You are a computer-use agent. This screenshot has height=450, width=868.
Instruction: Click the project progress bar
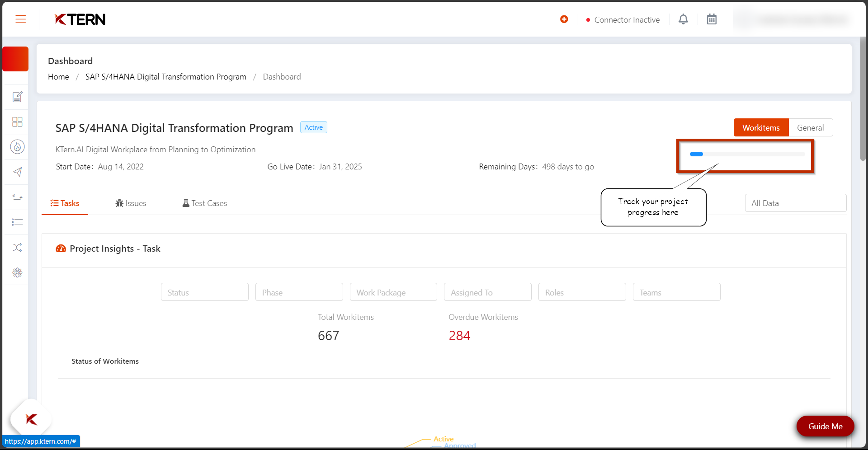point(747,154)
